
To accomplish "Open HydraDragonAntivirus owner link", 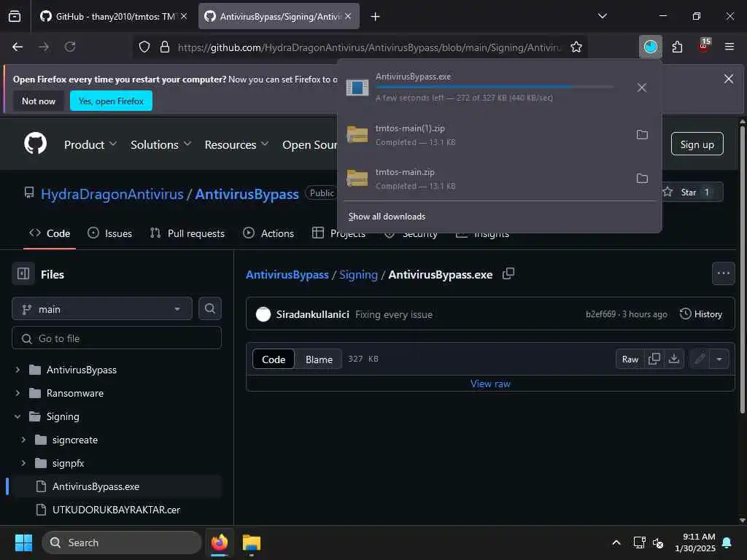I will (112, 194).
